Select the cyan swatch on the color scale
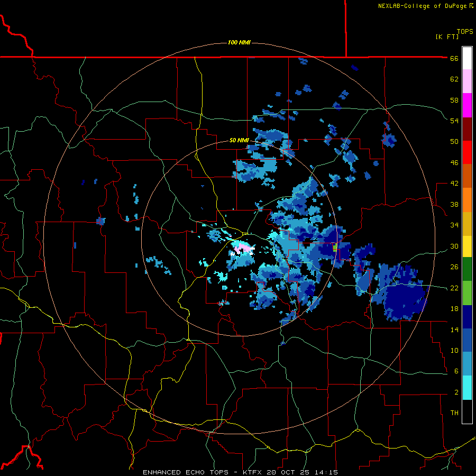This screenshot has height=476, width=476. pyautogui.click(x=467, y=388)
